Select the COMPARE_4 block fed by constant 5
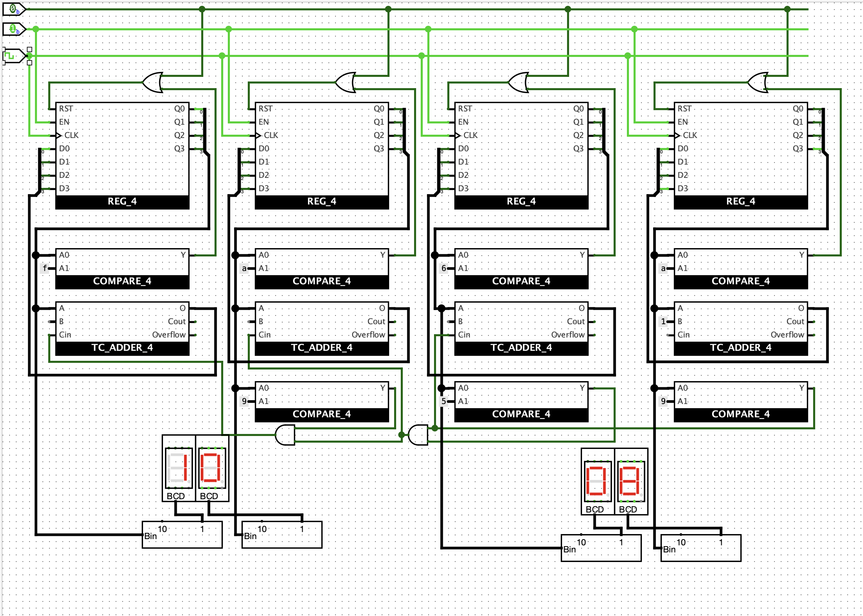 pyautogui.click(x=521, y=402)
